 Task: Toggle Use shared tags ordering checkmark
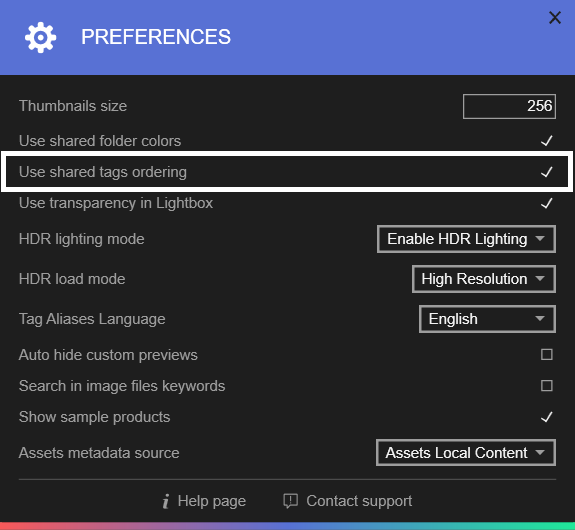547,172
